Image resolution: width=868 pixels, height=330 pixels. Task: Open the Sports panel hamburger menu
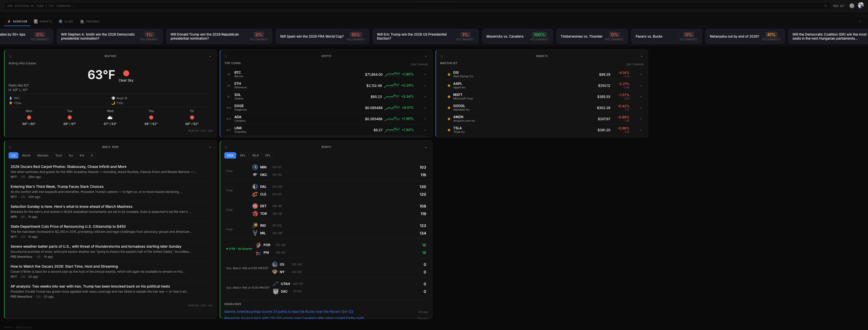pyautogui.click(x=226, y=147)
